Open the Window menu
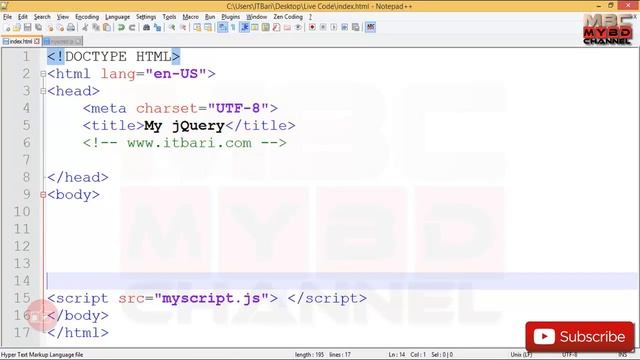This screenshot has height=360, width=640. pyautogui.click(x=256, y=17)
